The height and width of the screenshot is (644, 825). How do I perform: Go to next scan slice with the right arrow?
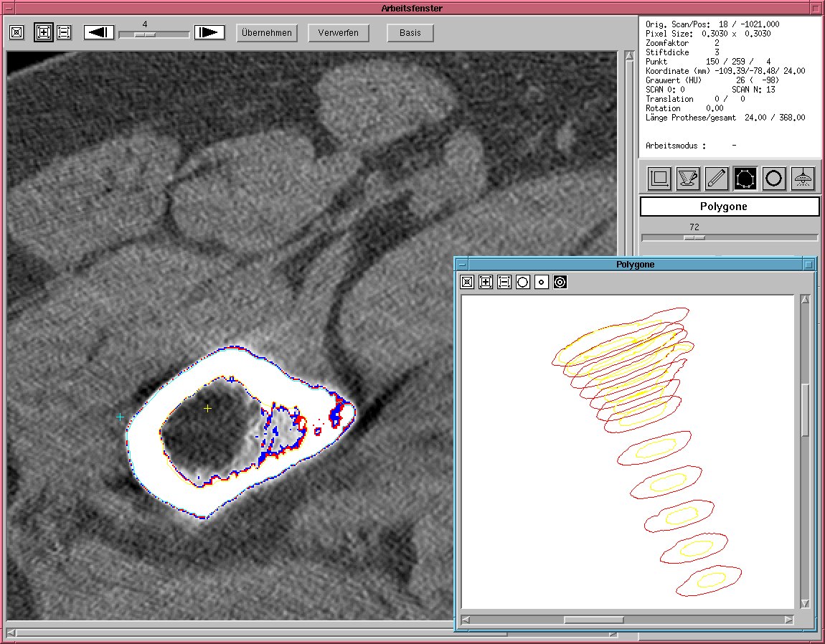[209, 32]
